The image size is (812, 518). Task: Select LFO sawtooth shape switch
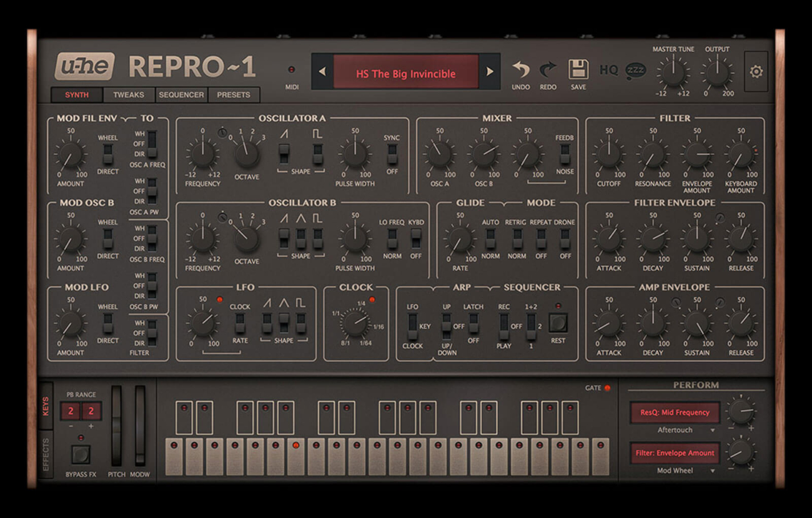pyautogui.click(x=267, y=323)
